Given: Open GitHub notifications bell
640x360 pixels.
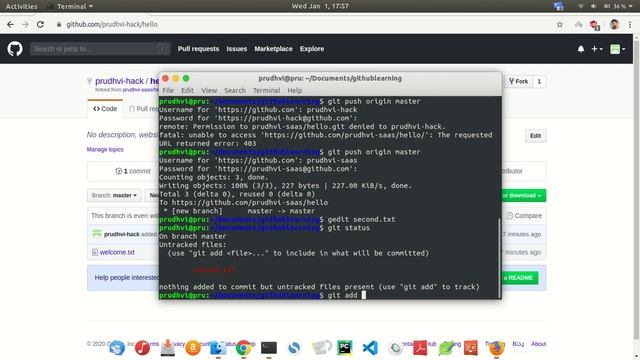Looking at the screenshot, I should 581,49.
